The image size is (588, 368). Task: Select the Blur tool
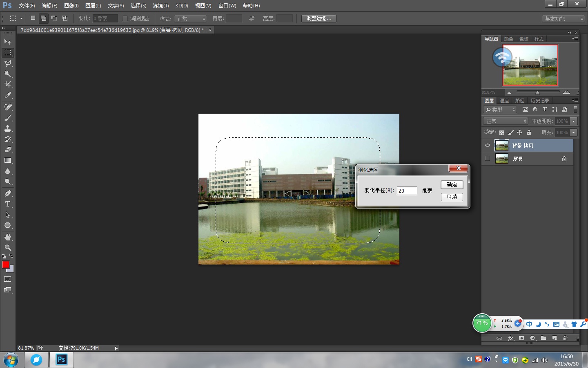pos(8,171)
